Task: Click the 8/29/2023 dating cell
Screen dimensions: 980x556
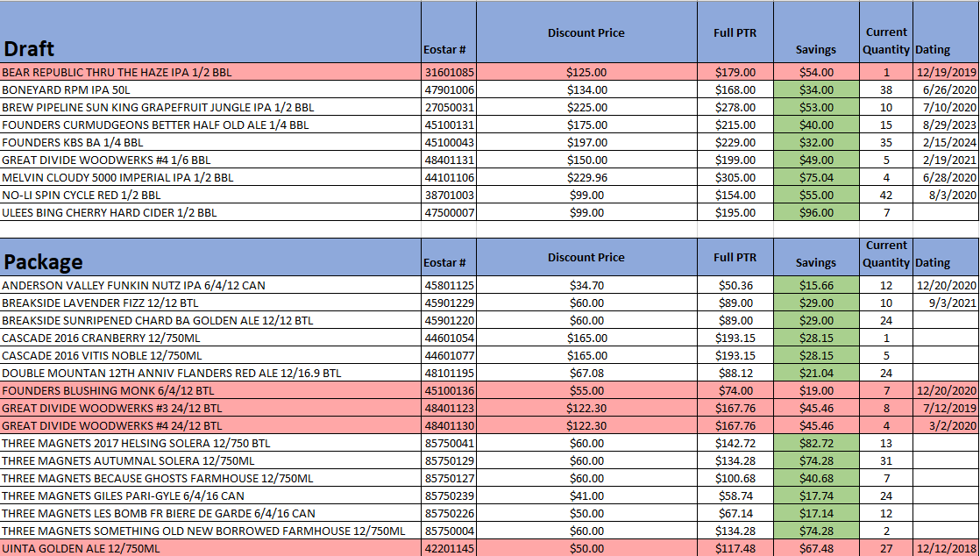Action: click(x=946, y=125)
